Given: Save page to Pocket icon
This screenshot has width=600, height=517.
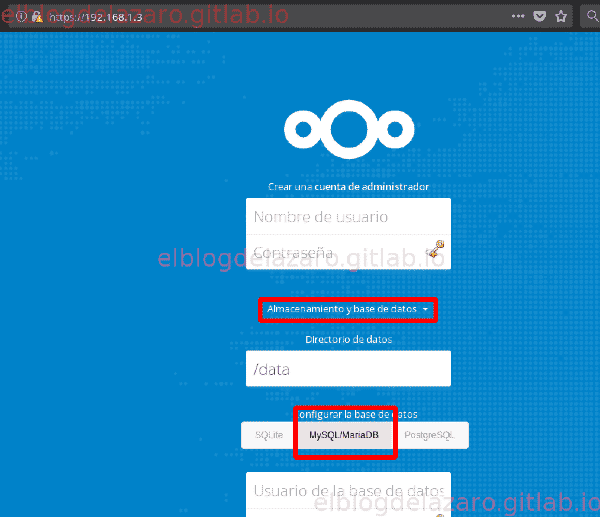Looking at the screenshot, I should [540, 16].
